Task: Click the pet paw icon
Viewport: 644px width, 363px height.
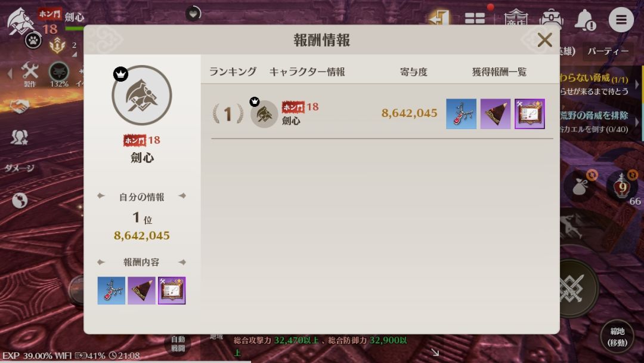Action: [33, 40]
